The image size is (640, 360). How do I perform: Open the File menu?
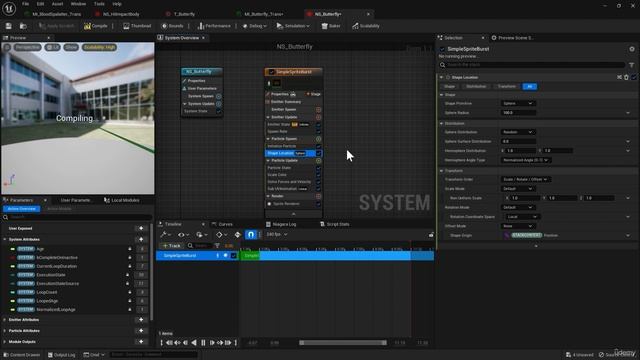click(25, 4)
